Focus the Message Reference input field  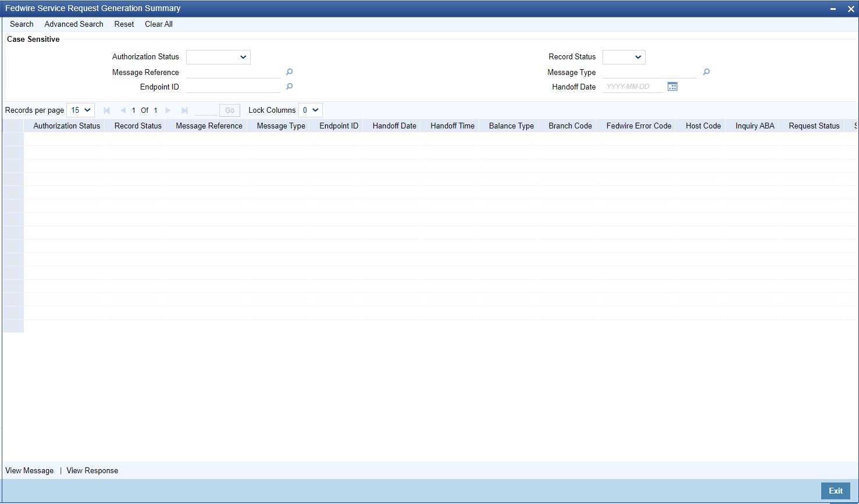point(233,72)
